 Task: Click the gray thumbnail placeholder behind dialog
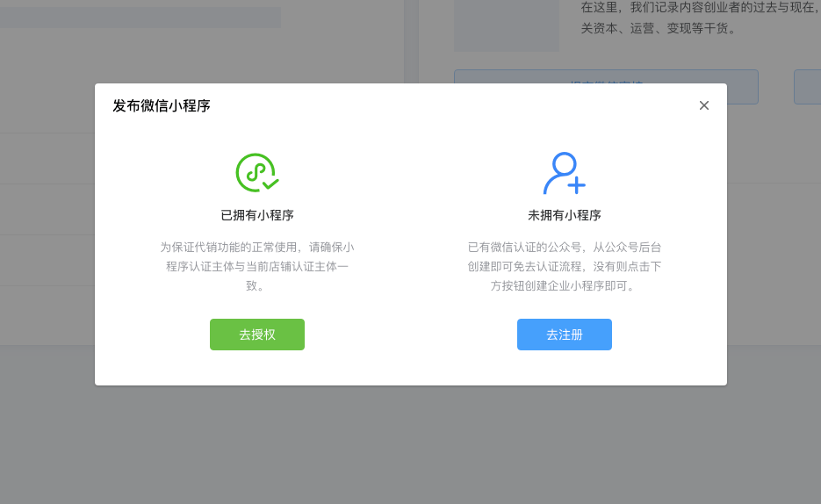click(x=506, y=25)
